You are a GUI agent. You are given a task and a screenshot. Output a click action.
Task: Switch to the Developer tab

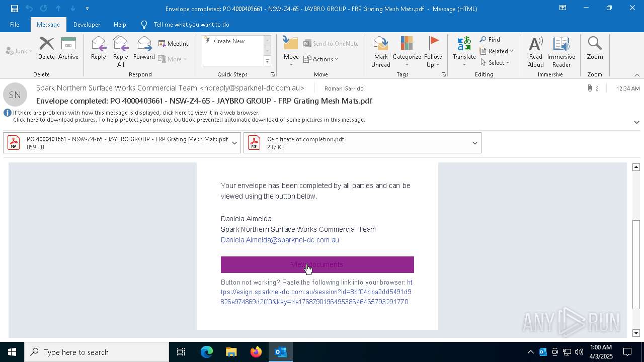(87, 24)
